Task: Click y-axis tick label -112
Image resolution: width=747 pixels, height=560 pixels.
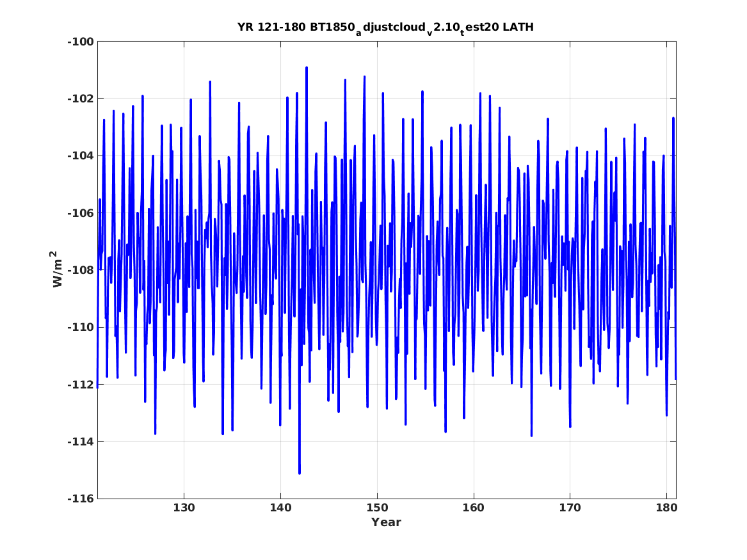Action: 81,385
